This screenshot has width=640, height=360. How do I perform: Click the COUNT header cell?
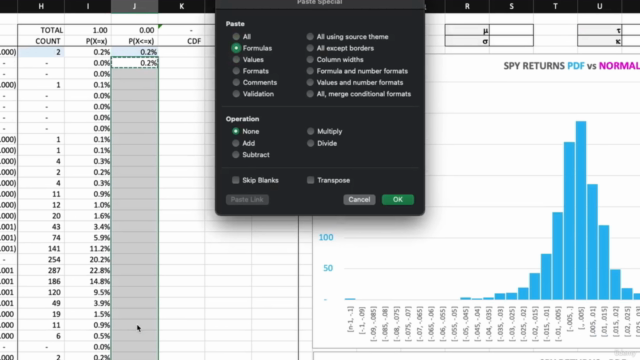(x=41, y=41)
